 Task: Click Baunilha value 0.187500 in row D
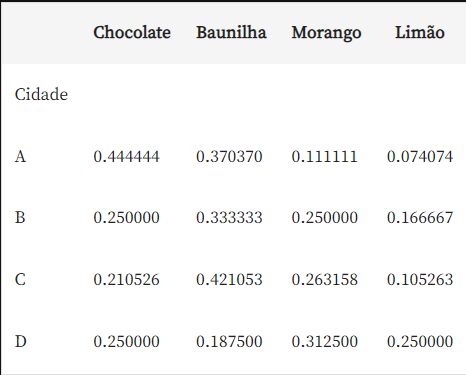[229, 342]
